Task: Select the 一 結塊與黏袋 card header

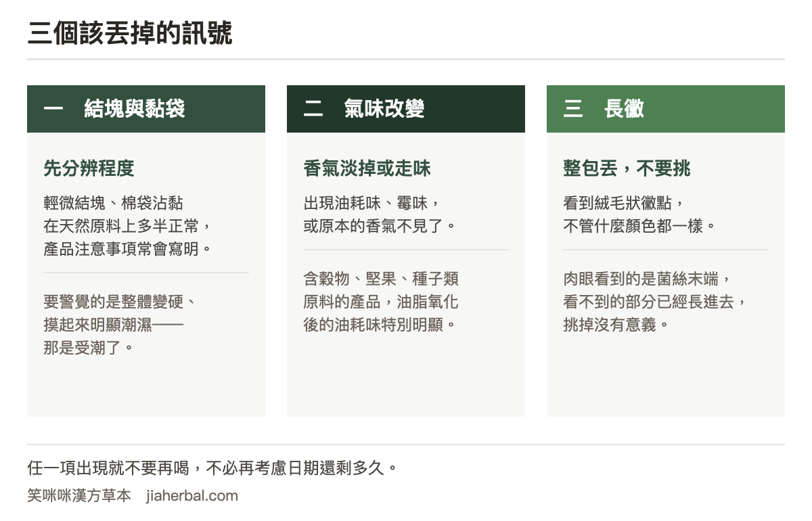Action: (x=146, y=109)
